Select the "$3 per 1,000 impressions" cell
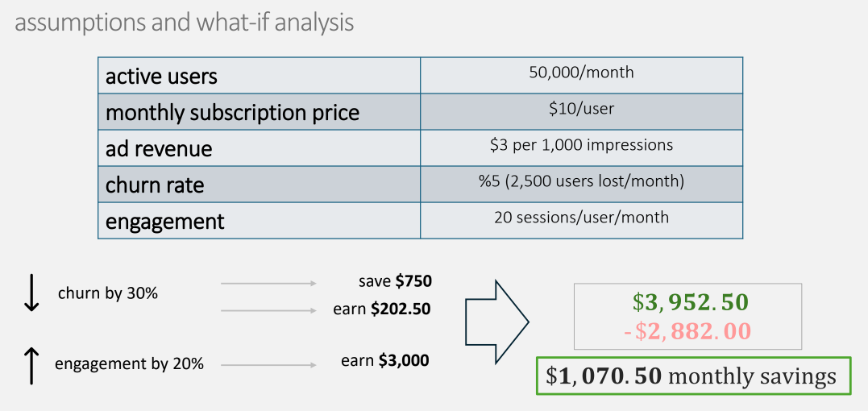The image size is (868, 411). coord(581,147)
